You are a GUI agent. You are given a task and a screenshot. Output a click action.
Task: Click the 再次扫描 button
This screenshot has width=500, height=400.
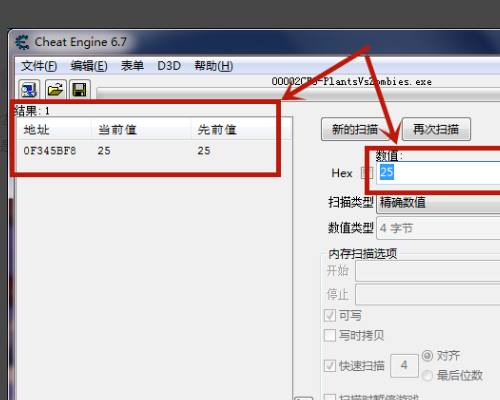point(436,129)
